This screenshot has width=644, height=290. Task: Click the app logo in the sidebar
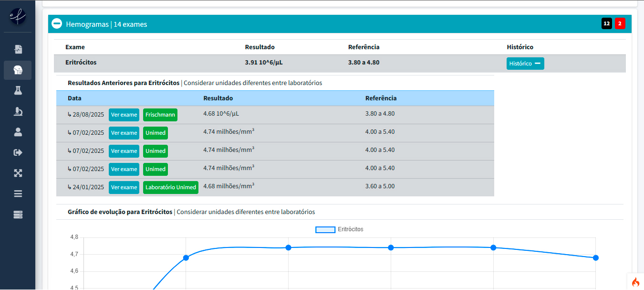(18, 17)
